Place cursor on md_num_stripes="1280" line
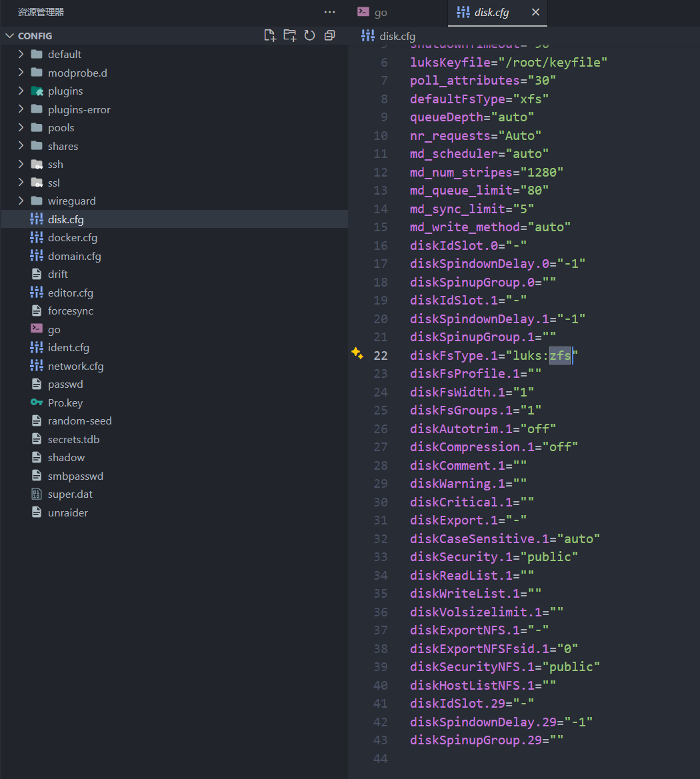 (x=486, y=173)
